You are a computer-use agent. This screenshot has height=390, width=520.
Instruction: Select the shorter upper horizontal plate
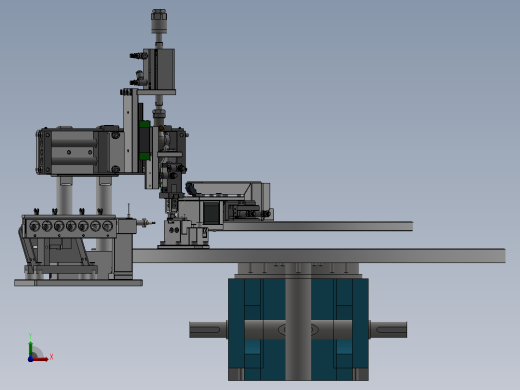(x=318, y=226)
